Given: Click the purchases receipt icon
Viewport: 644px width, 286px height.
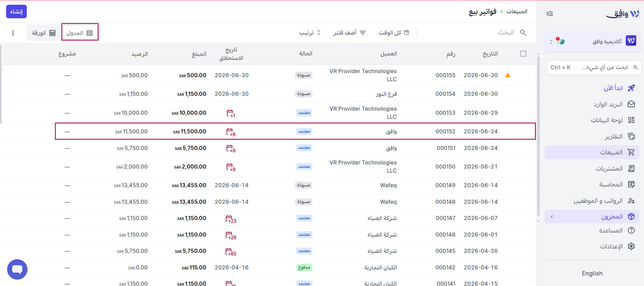Looking at the screenshot, I should pyautogui.click(x=631, y=168).
